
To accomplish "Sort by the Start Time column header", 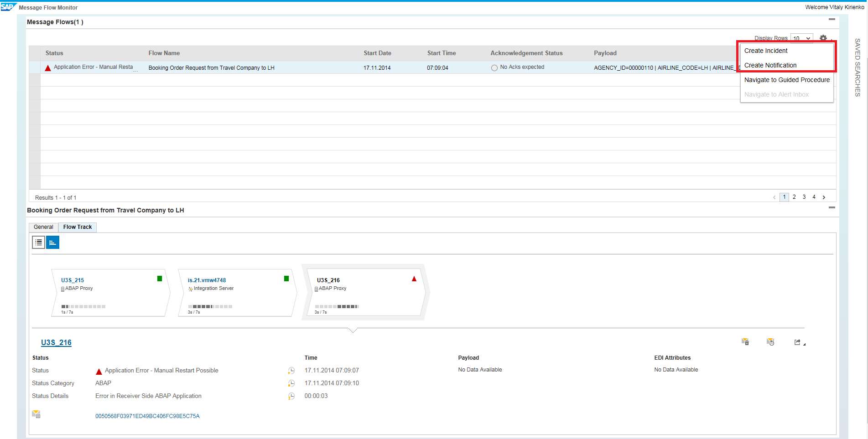I will (x=442, y=53).
